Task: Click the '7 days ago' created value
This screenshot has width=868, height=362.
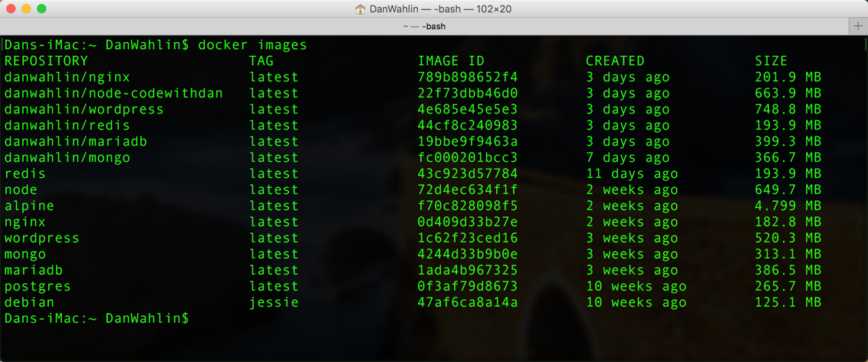Action: (628, 158)
